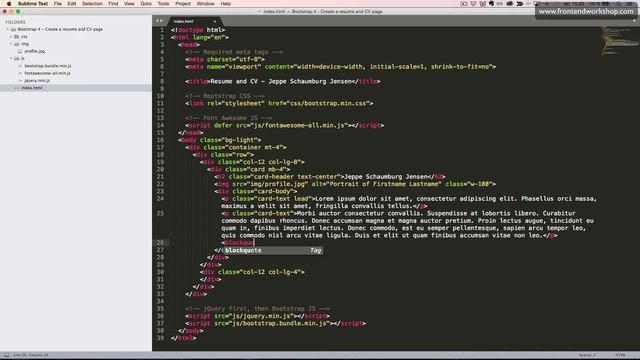The height and width of the screenshot is (360, 640).
Task: Click the index.html file type icon
Action: point(17,88)
